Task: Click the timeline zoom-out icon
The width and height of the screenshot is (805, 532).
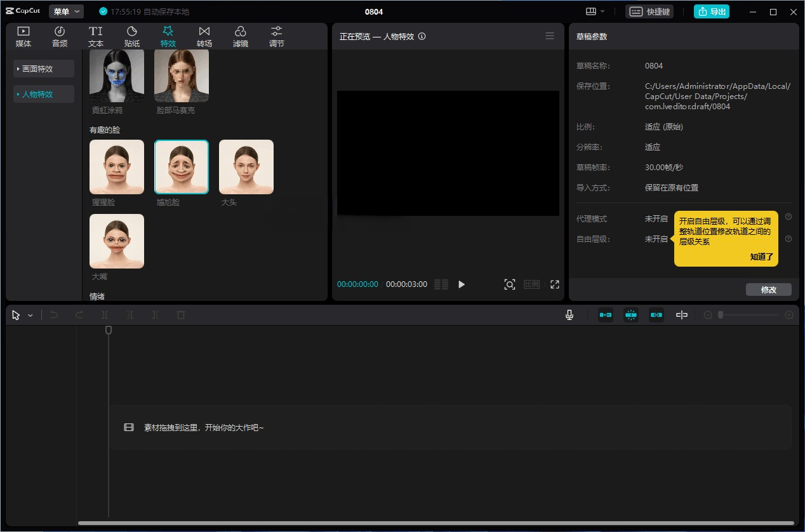Action: click(708, 315)
